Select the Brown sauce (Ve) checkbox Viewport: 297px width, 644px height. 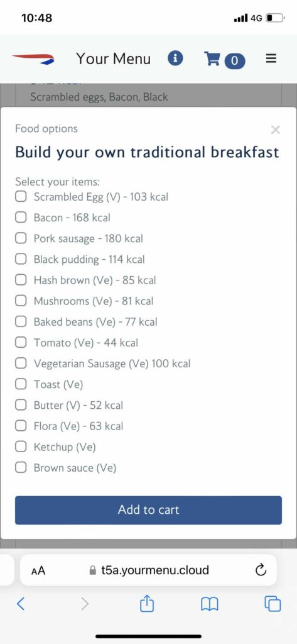pos(21,467)
